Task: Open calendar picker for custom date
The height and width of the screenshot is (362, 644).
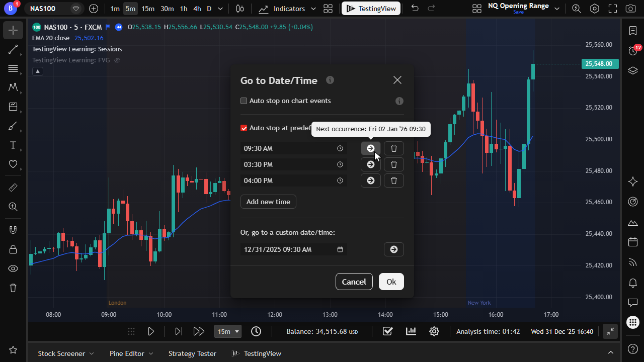Action: pos(340,249)
